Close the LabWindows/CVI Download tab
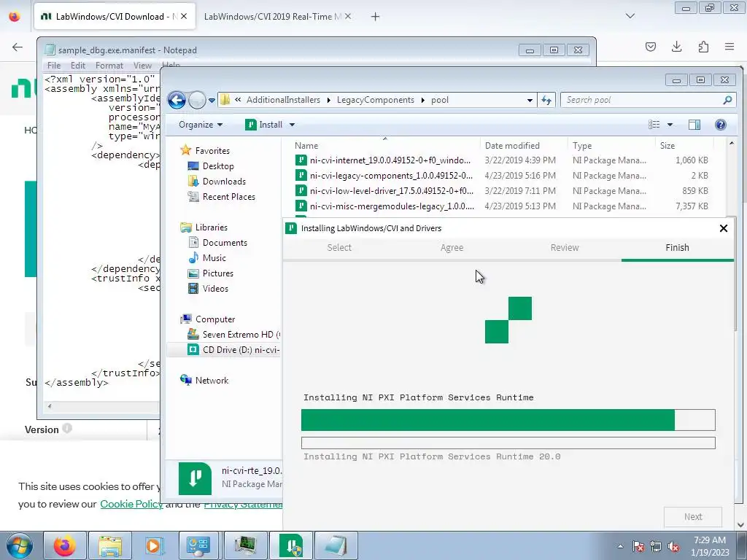This screenshot has width=747, height=560. click(x=184, y=16)
